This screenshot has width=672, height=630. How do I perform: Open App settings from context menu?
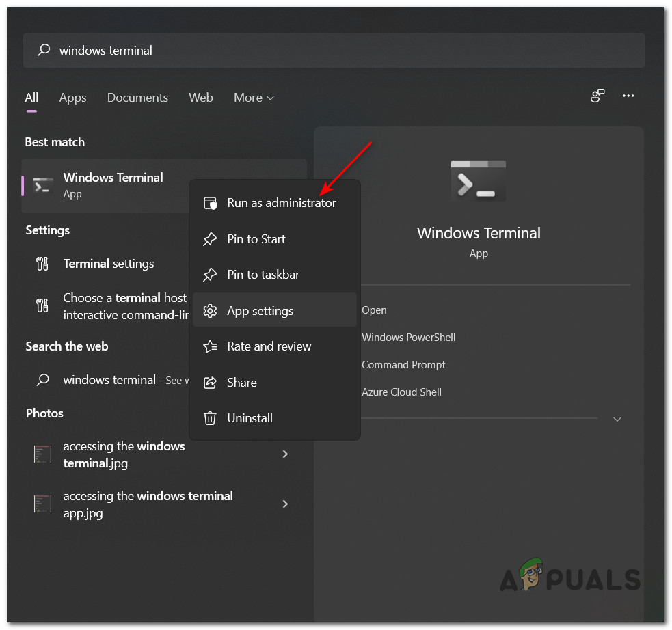(x=275, y=310)
